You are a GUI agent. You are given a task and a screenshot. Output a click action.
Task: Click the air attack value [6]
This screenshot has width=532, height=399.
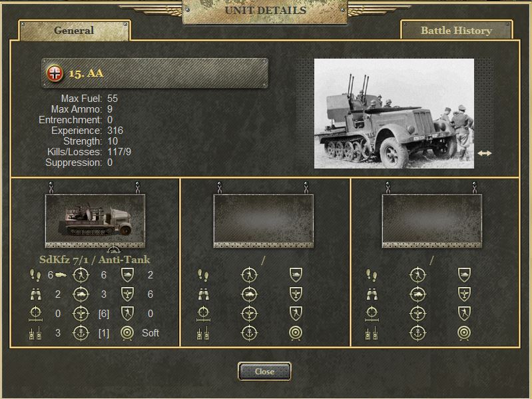[104, 314]
